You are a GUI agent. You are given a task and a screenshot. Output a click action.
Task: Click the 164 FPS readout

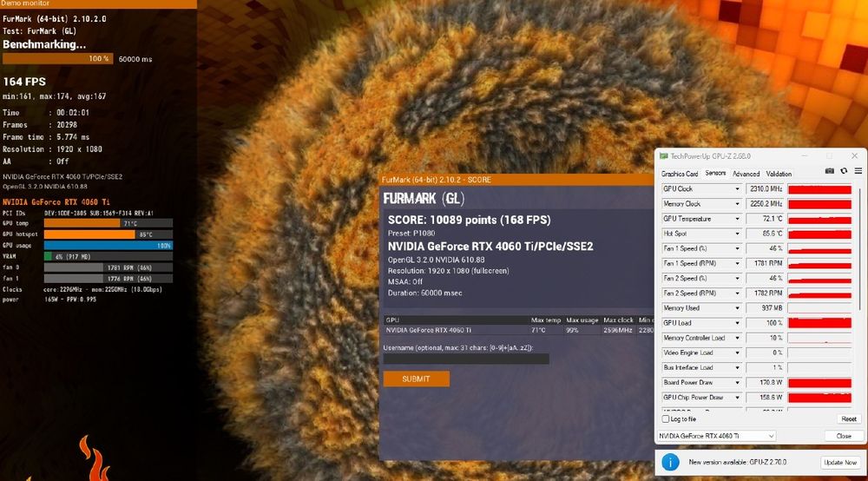(x=24, y=82)
